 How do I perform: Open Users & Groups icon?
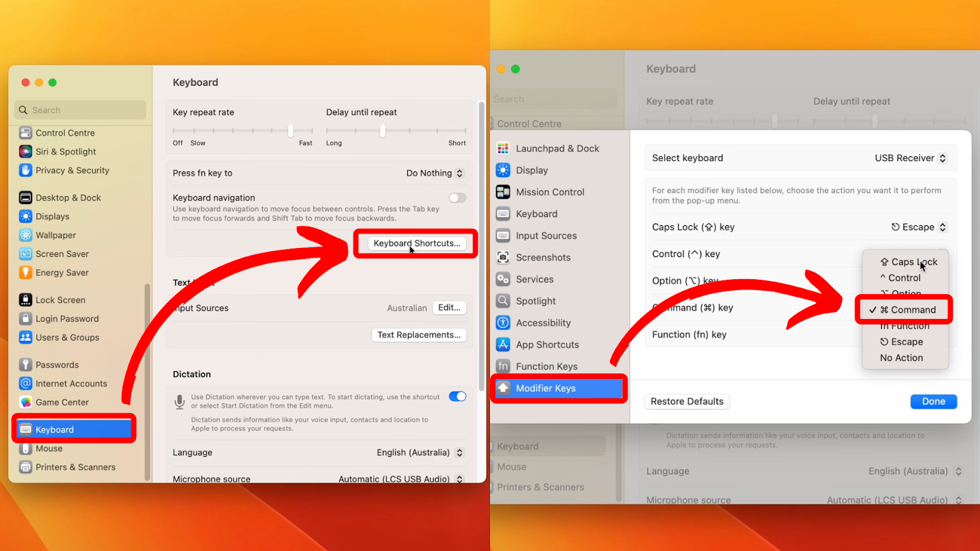click(26, 337)
